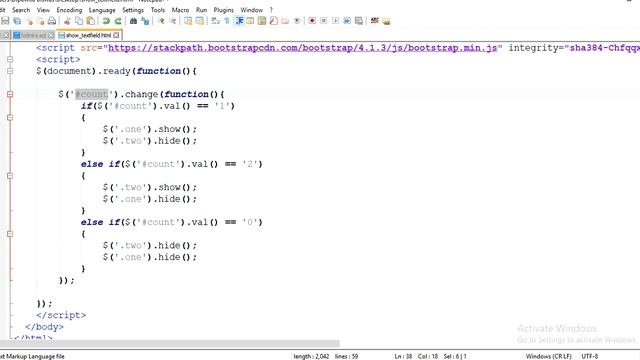This screenshot has width=640, height=360.
Task: Collapse the '2' else-if brace fold
Action: pyautogui.click(x=10, y=176)
